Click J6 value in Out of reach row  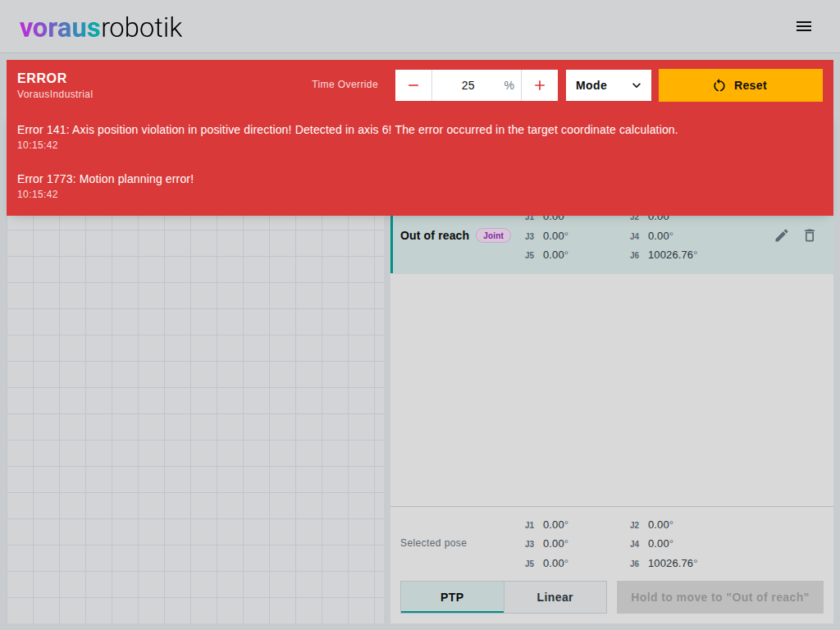673,255
